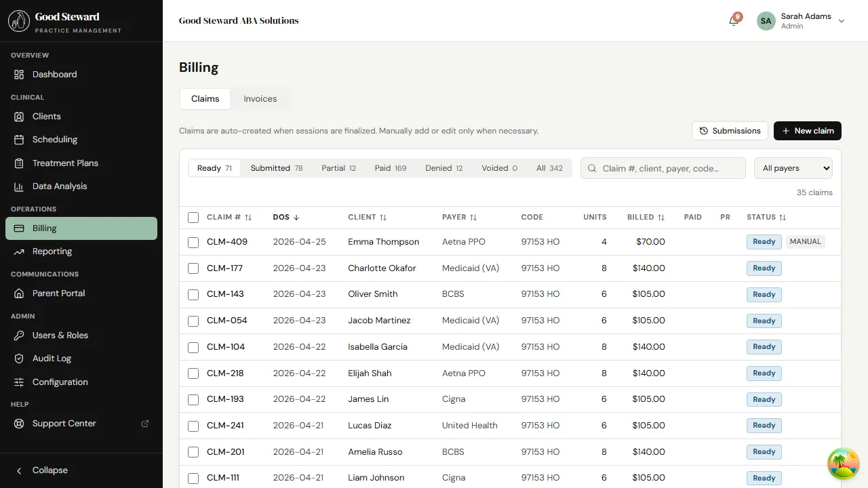This screenshot has width=868, height=488.
Task: Open the Dashboard from the sidebar
Action: coord(54,74)
